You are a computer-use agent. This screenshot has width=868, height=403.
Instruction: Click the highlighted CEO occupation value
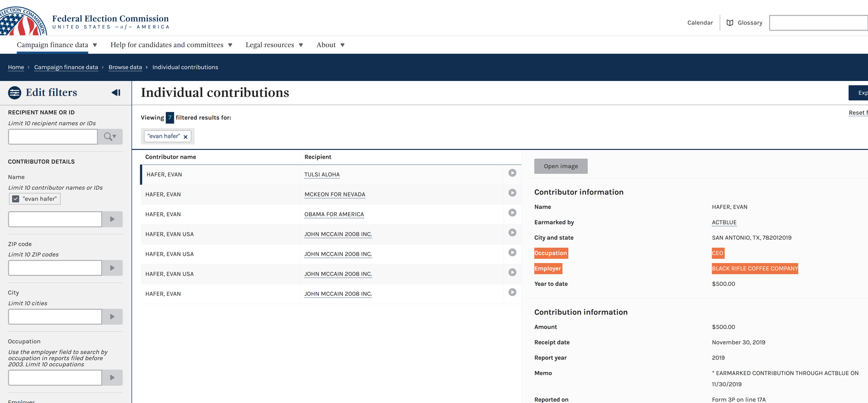pyautogui.click(x=718, y=253)
